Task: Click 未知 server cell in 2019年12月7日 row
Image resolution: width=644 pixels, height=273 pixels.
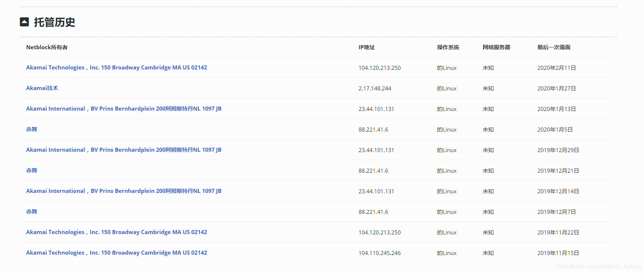Action: [488, 212]
